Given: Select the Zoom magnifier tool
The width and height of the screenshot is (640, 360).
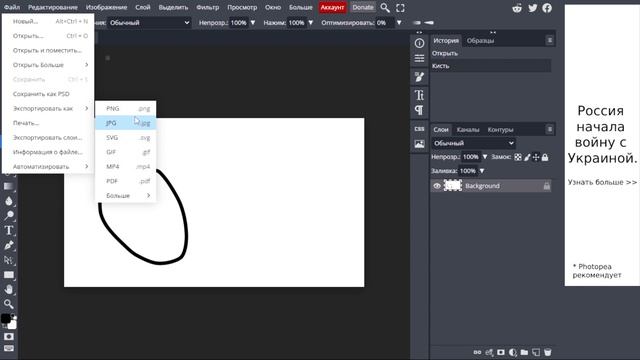Looking at the screenshot, I should [x=9, y=304].
